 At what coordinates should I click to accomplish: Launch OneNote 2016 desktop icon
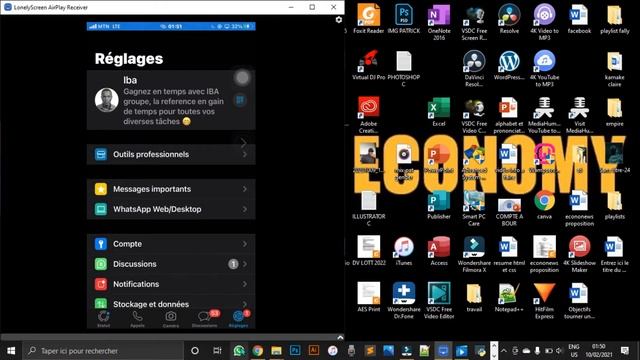[439, 23]
